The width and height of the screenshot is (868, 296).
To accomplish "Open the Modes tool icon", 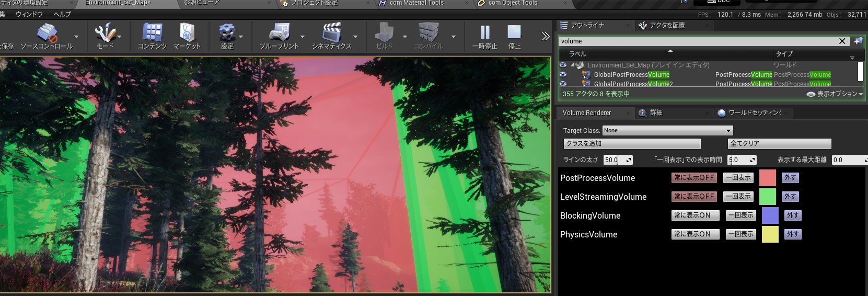I will (105, 34).
